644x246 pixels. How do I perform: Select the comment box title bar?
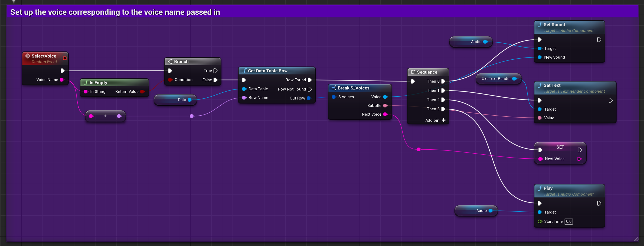(x=322, y=12)
